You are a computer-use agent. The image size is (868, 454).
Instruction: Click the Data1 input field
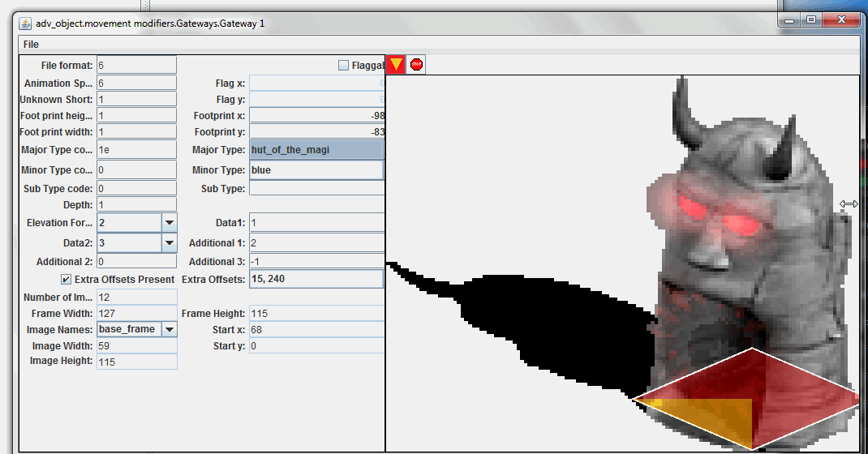click(316, 223)
